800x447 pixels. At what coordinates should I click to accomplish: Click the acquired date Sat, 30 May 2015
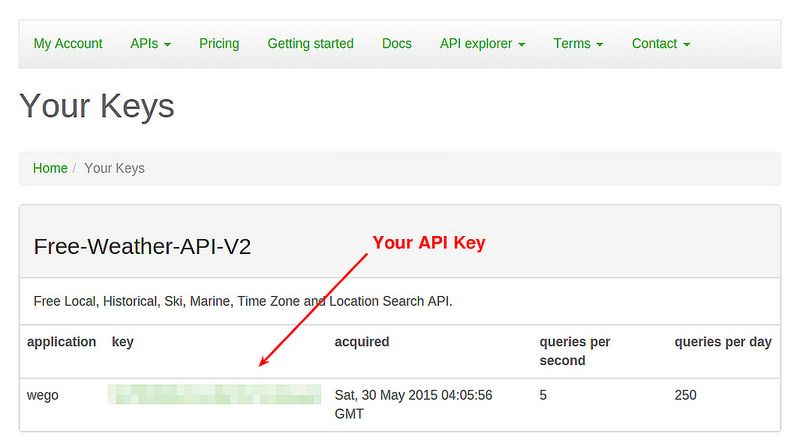[412, 403]
